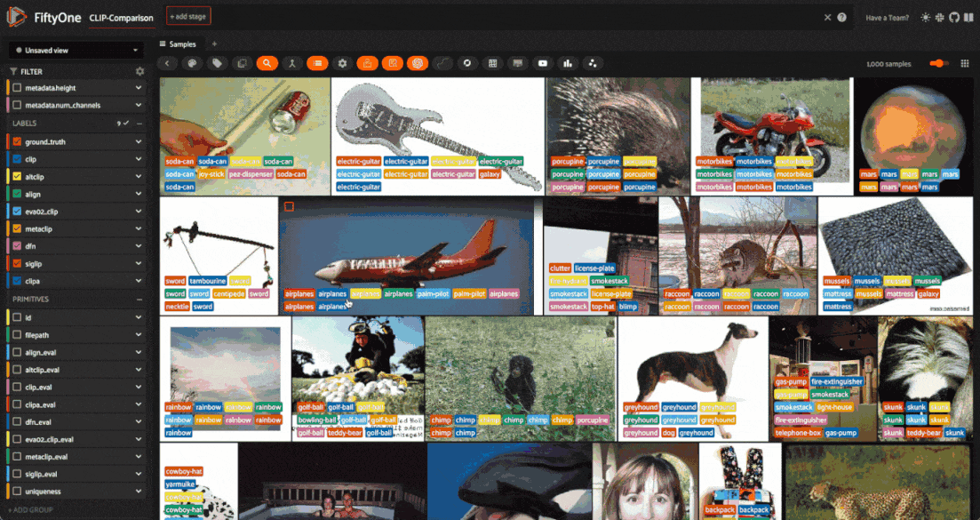The height and width of the screenshot is (520, 980).
Task: Click the orange list display options icon
Action: coord(317,63)
